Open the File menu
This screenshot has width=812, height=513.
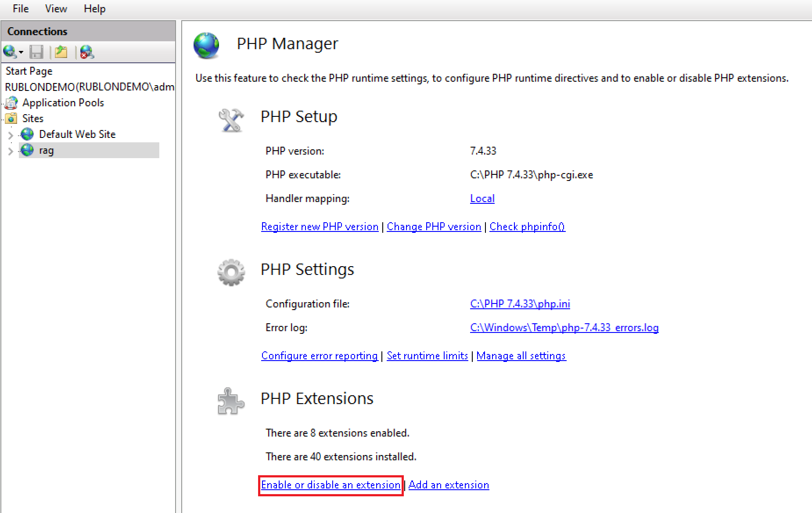21,9
